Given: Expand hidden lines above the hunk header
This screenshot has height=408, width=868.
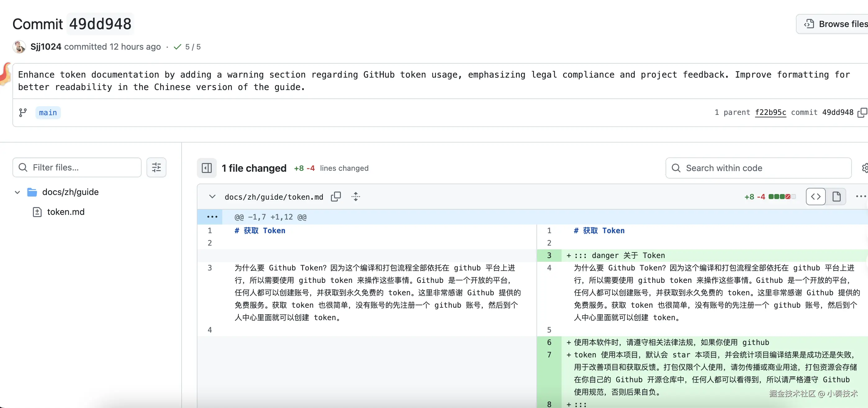Looking at the screenshot, I should point(212,217).
